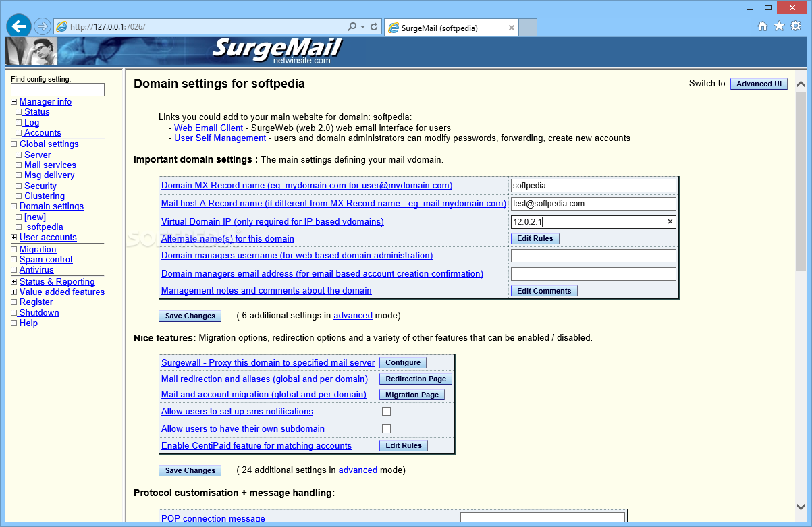The height and width of the screenshot is (527, 812).
Task: Click Edit Rules for CentiPaid feature
Action: point(404,445)
